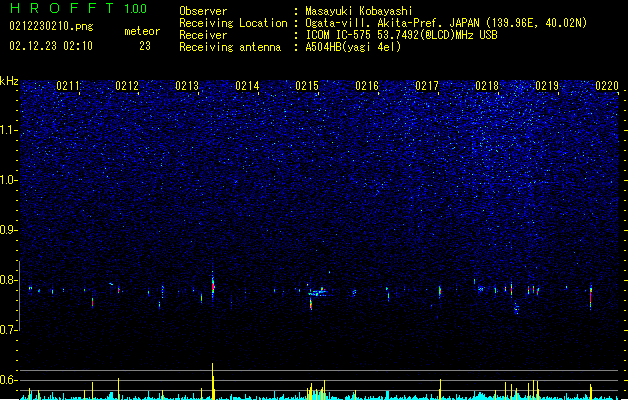This screenshot has height=400, width=629.
Task: Click the 0211 time marker
Action: [x=68, y=86]
